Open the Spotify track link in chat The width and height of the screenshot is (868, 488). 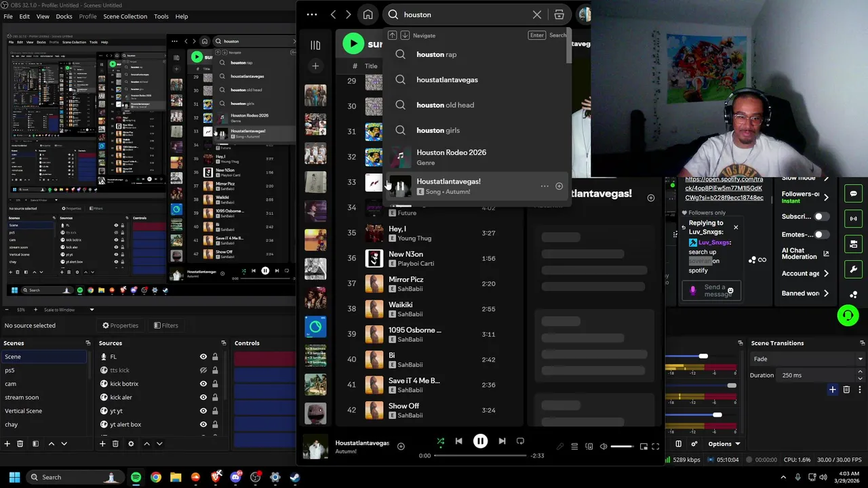pyautogui.click(x=724, y=188)
